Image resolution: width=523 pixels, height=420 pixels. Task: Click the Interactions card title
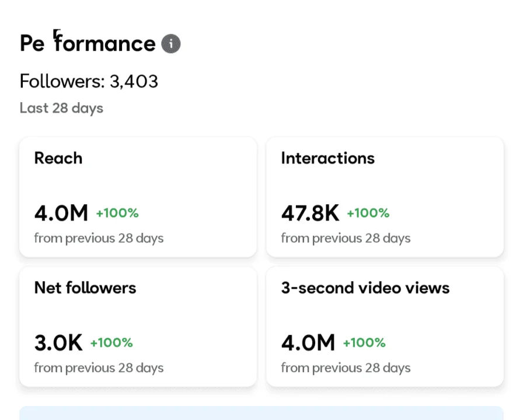point(328,158)
